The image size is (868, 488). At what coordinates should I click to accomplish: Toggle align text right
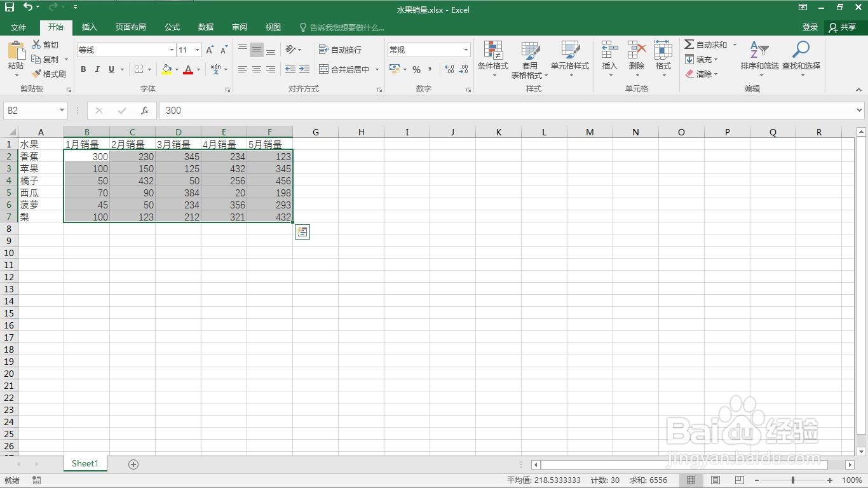(x=271, y=69)
